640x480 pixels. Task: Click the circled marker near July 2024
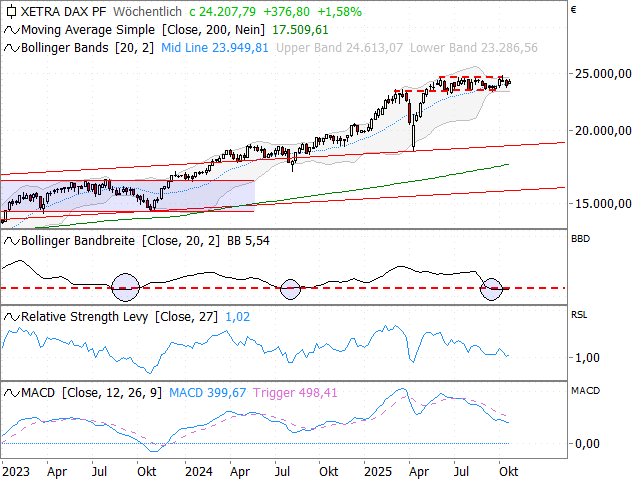pyautogui.click(x=291, y=289)
